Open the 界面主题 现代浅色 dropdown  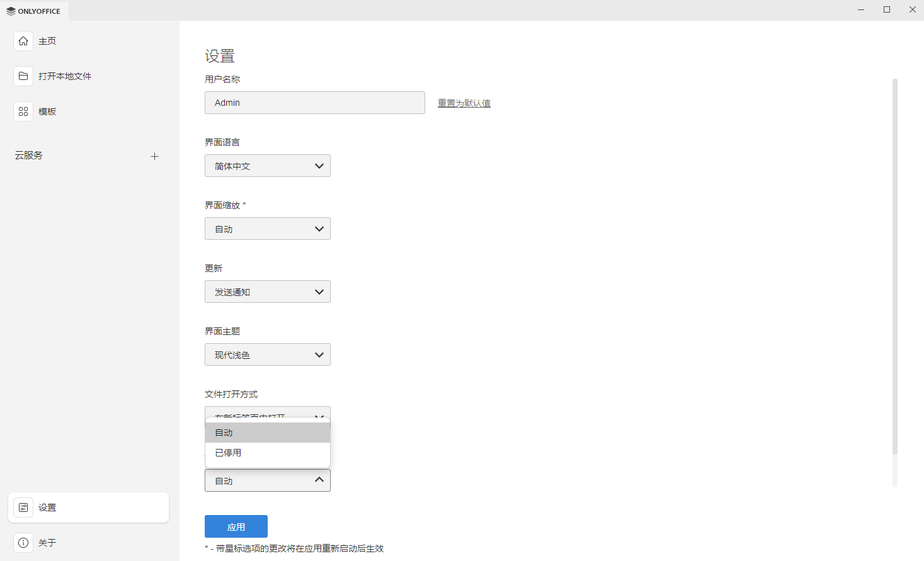coord(268,354)
